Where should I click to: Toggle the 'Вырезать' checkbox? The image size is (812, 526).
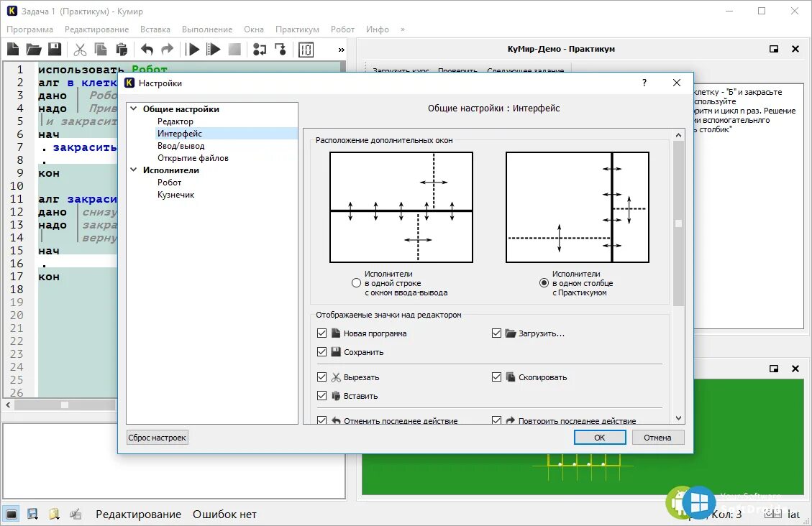click(321, 377)
